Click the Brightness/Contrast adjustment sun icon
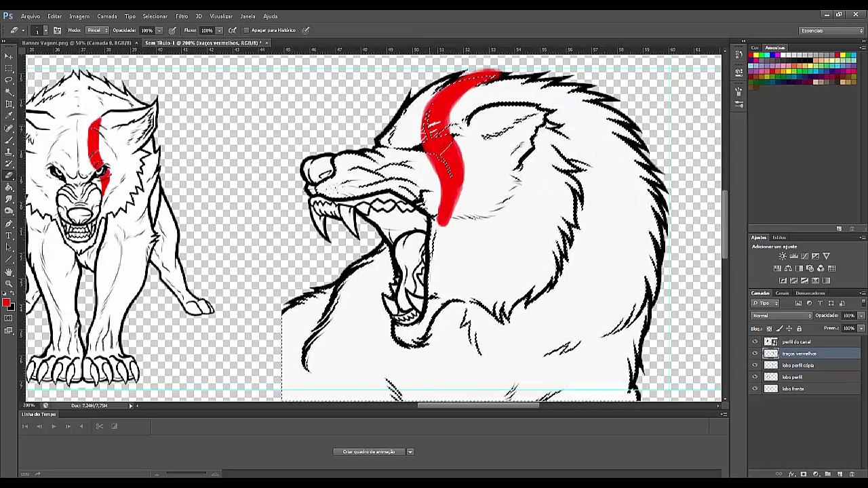Viewport: 868px width, 488px height. [783, 256]
